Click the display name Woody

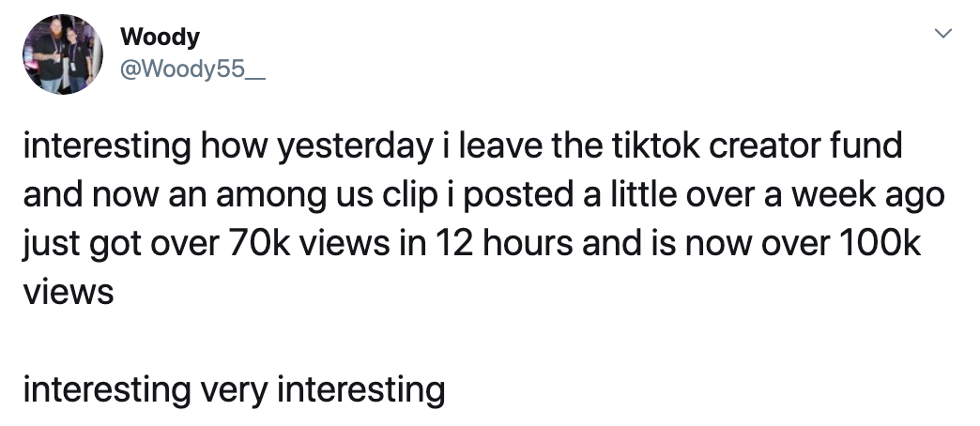tap(160, 37)
